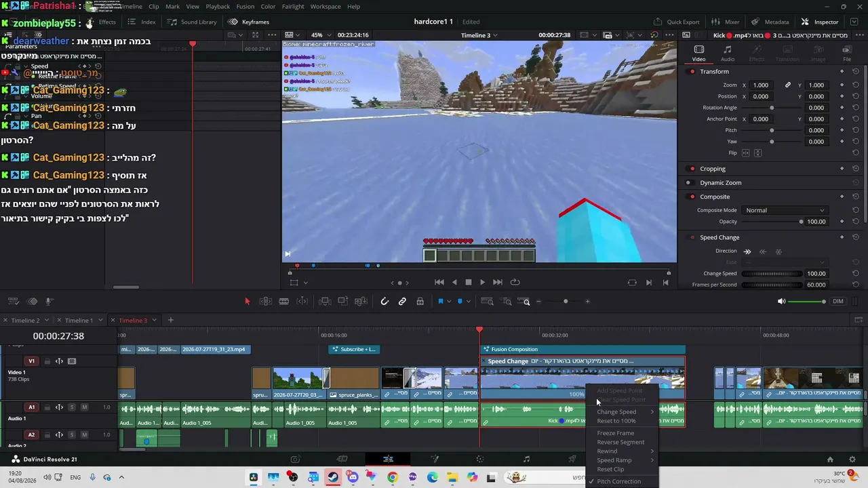Expand the Rewind submenu

tap(625, 451)
